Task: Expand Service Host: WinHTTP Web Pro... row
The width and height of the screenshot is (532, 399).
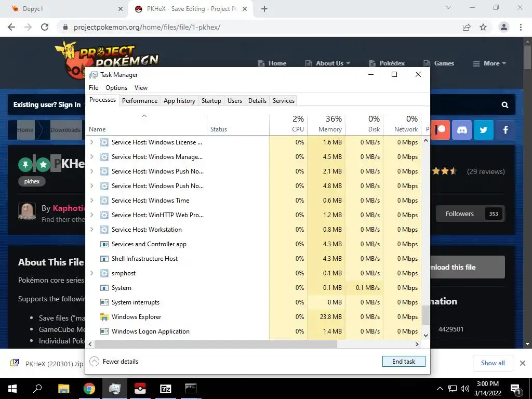Action: click(x=91, y=215)
